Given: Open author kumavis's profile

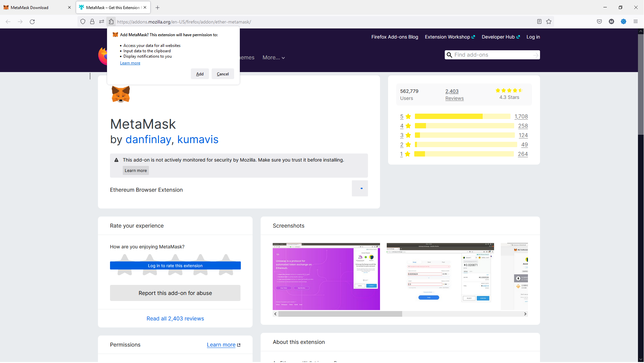Looking at the screenshot, I should point(198,139).
